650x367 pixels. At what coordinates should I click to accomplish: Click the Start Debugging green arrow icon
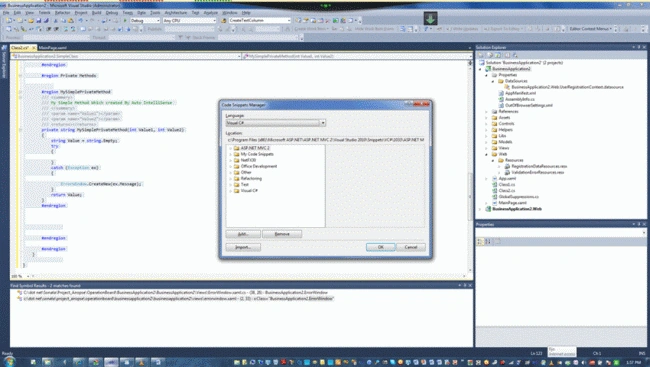point(125,20)
